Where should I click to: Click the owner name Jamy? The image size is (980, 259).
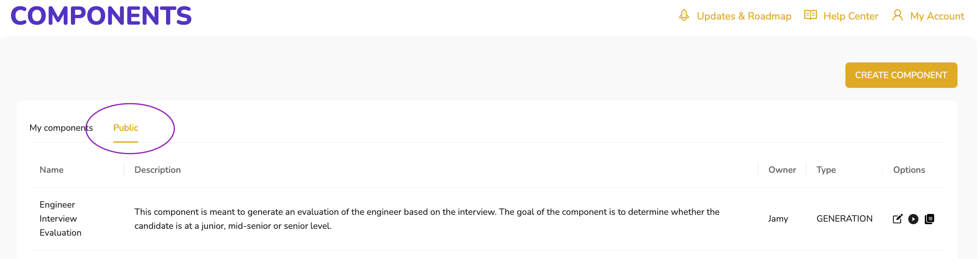778,219
